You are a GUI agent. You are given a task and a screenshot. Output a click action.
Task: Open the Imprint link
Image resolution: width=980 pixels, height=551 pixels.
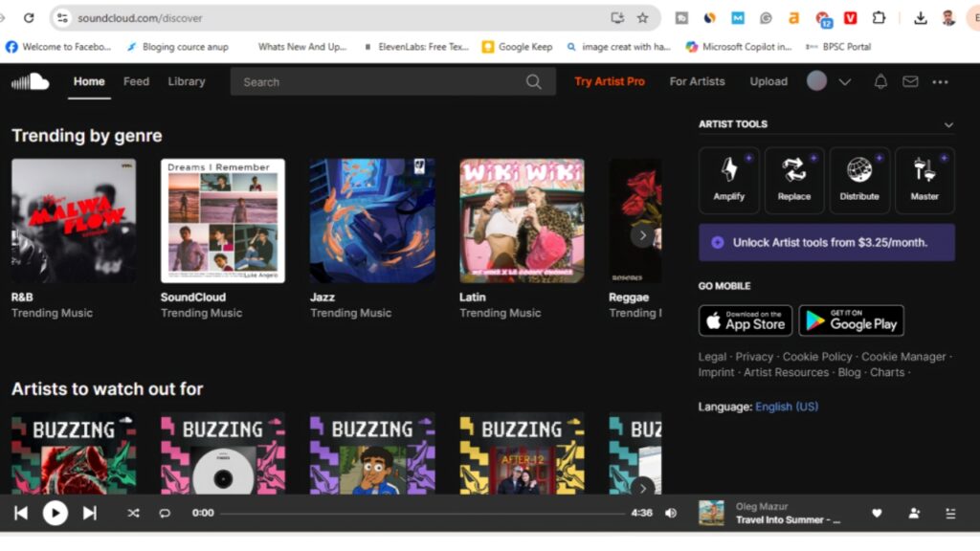[716, 372]
